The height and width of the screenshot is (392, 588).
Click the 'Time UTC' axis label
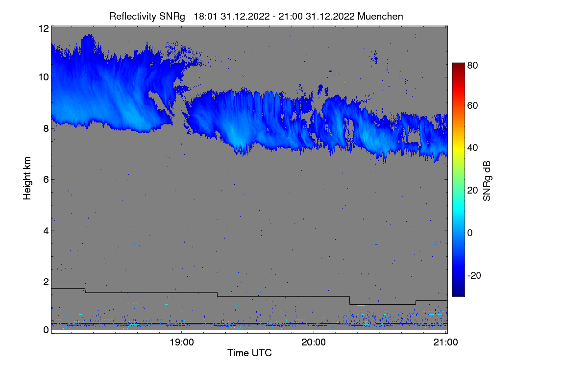click(x=249, y=353)
